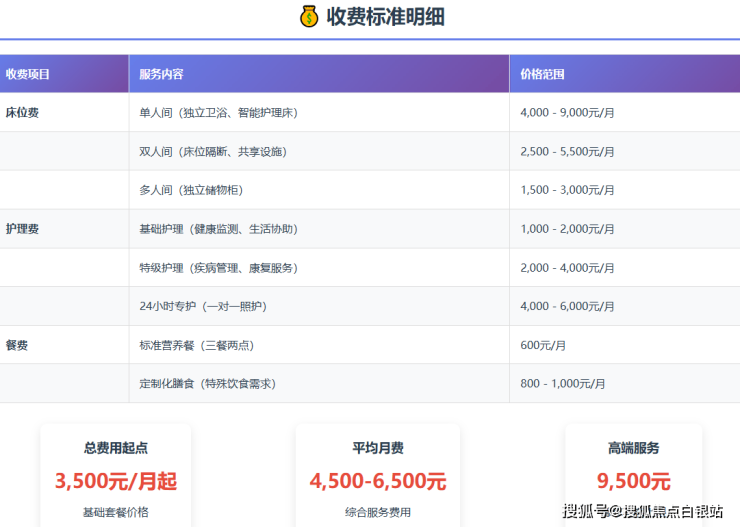The height and width of the screenshot is (527, 740).
Task: Select the 收费项目 column header
Action: (x=28, y=74)
